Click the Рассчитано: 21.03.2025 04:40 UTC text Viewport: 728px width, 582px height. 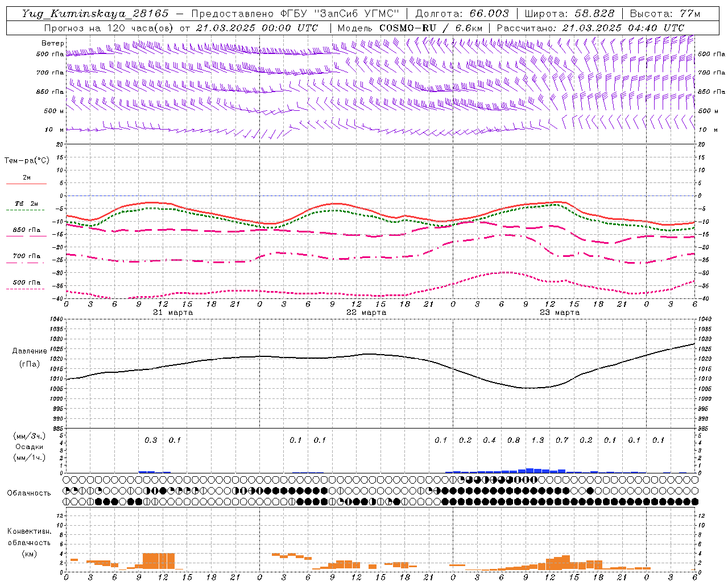590,28
